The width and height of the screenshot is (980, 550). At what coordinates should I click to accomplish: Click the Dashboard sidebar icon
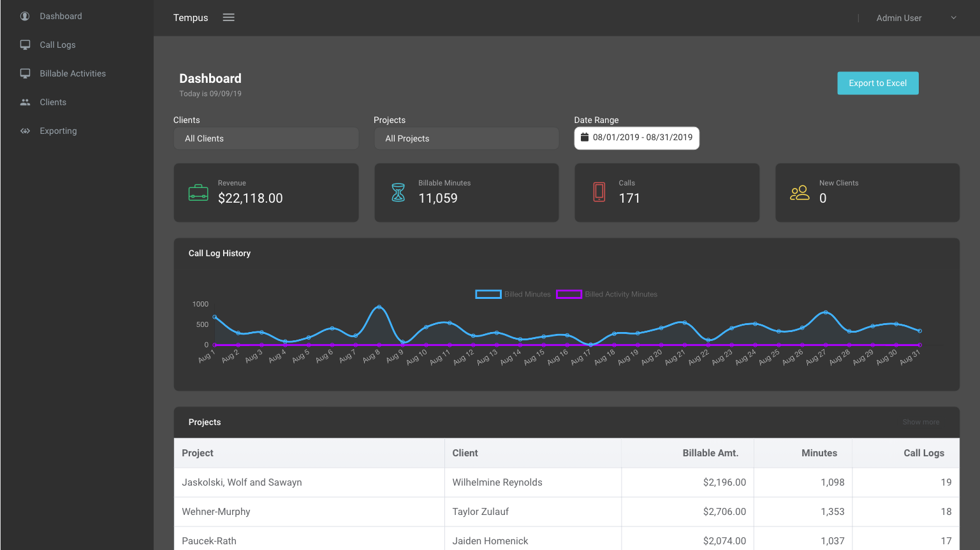(25, 16)
